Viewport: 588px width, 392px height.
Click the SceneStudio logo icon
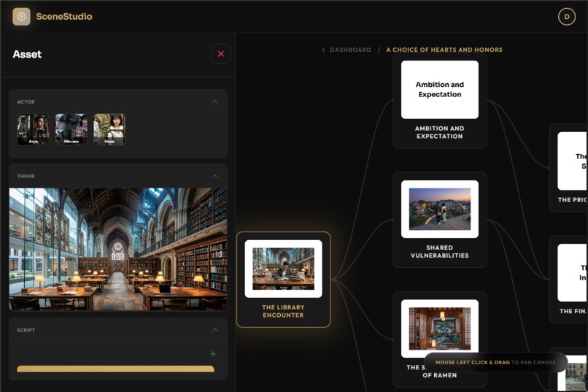(21, 17)
